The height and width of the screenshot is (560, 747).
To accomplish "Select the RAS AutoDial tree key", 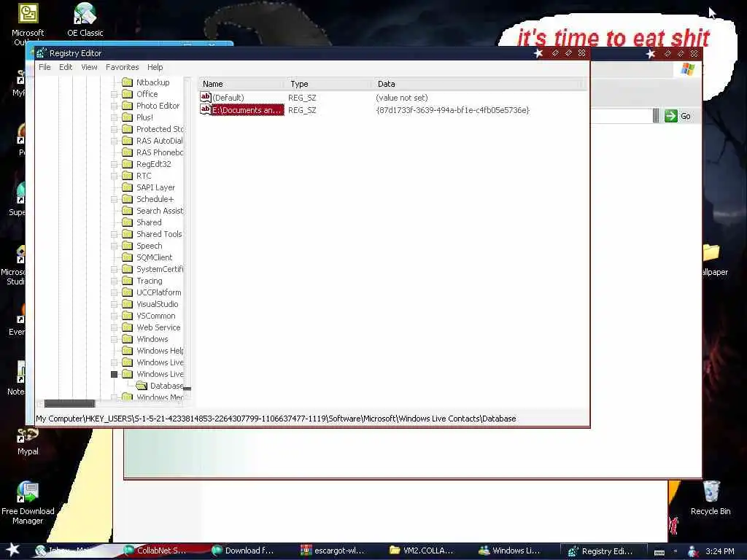I will (159, 141).
